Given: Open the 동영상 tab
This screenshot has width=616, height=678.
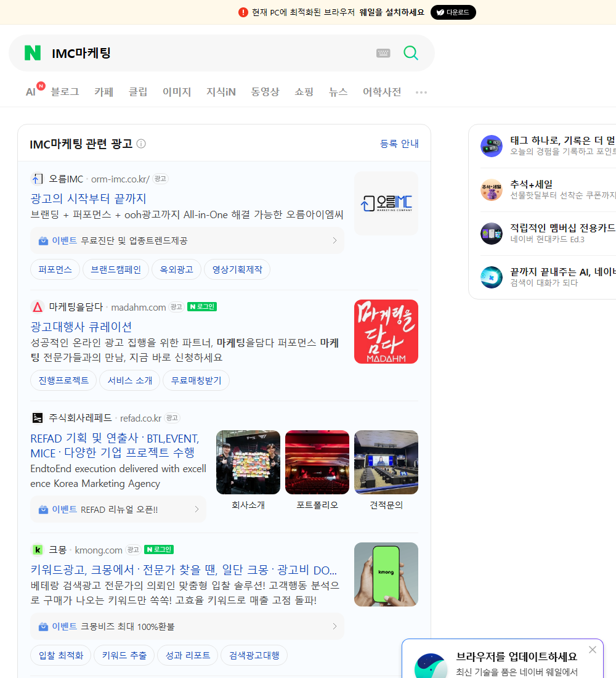Looking at the screenshot, I should point(265,92).
